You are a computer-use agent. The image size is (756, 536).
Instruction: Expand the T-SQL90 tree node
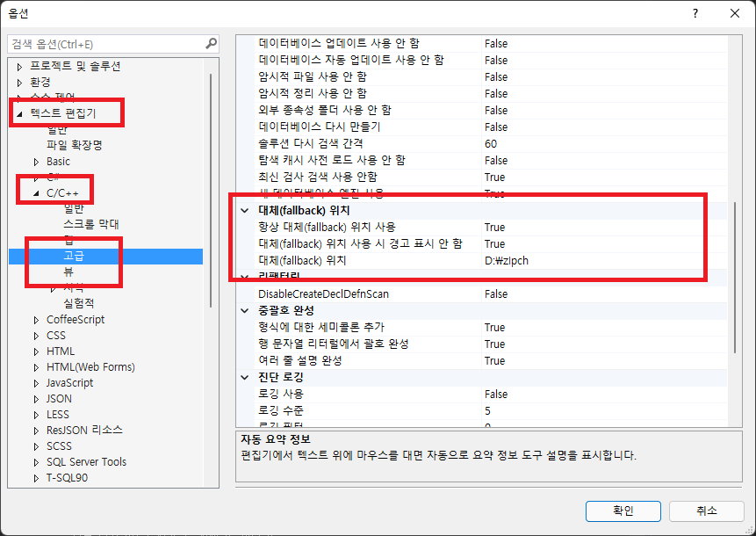tap(36, 479)
